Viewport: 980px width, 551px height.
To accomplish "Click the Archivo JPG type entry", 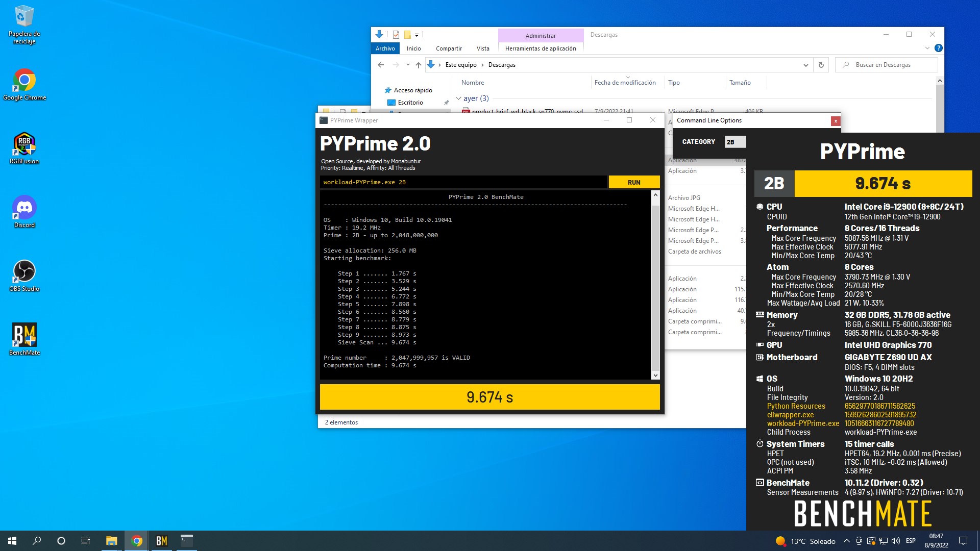I will coord(684,198).
